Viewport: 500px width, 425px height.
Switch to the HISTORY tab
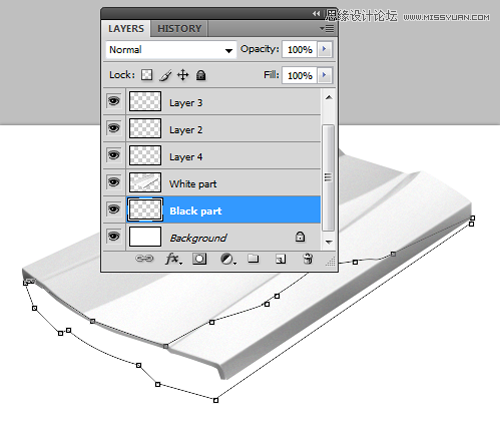(179, 29)
